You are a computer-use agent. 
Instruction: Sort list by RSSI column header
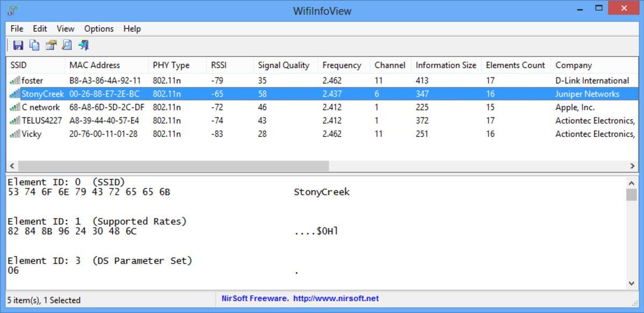[x=218, y=65]
